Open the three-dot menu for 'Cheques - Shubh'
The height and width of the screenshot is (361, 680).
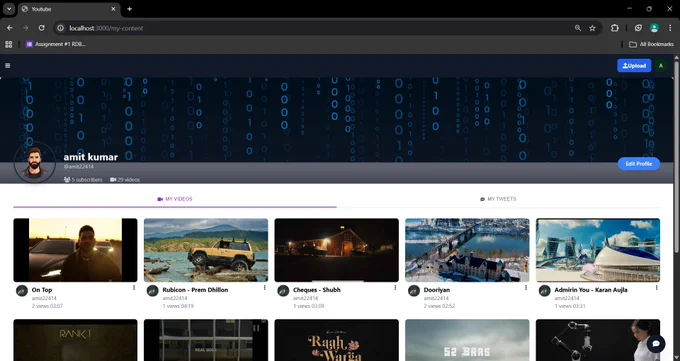pyautogui.click(x=395, y=288)
